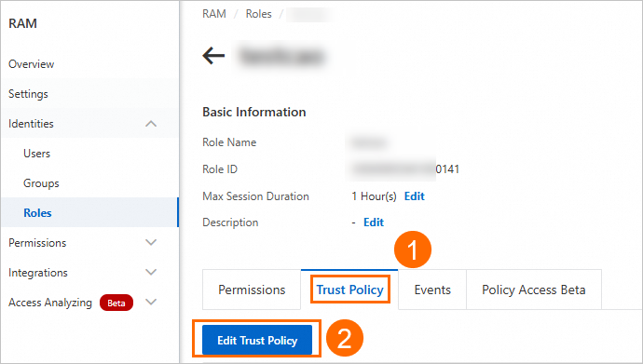643x364 pixels.
Task: Click the RAM title in sidebar
Action: click(22, 23)
